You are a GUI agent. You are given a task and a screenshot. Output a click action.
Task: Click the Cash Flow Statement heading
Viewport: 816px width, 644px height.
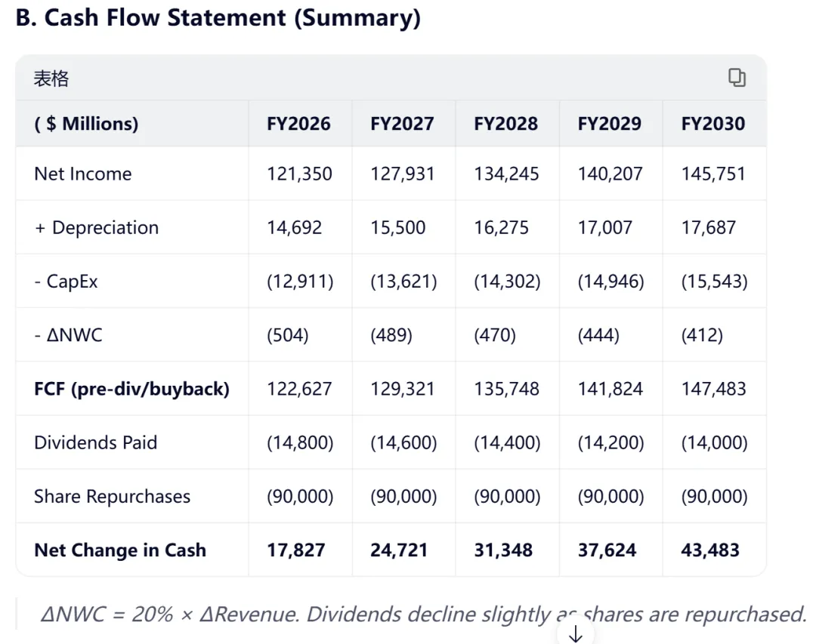click(218, 18)
